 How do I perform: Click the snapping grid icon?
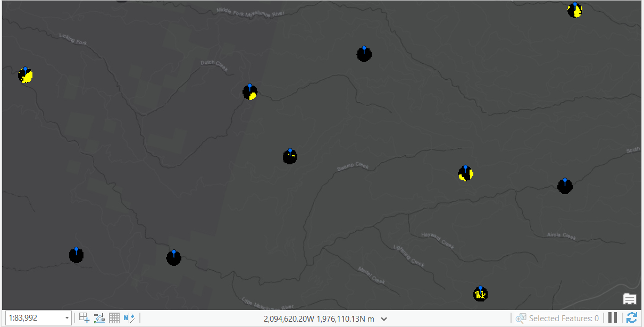pos(84,318)
